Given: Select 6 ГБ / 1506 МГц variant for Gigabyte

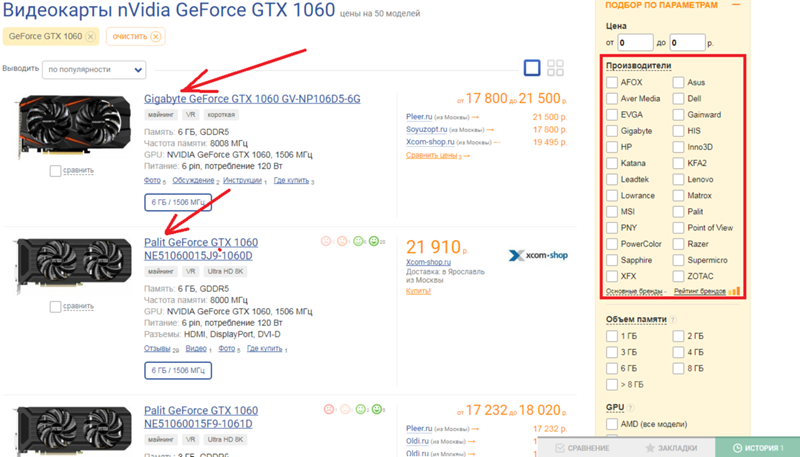Looking at the screenshot, I should coord(178,202).
